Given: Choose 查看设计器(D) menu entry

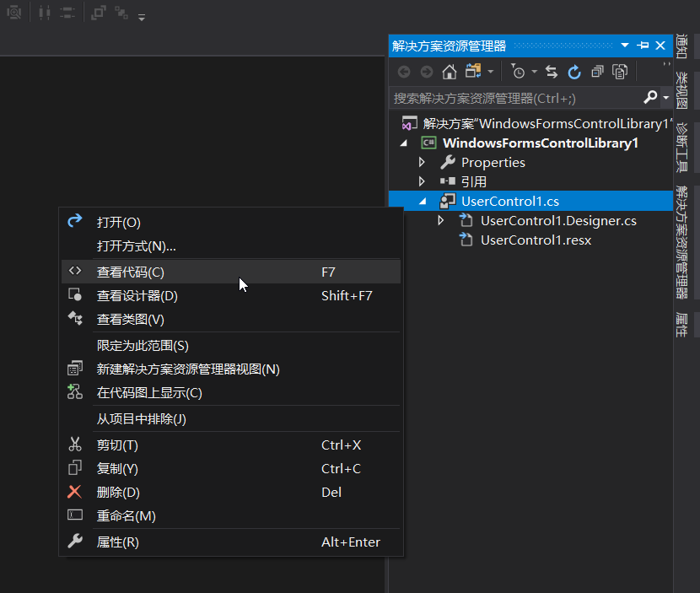Looking at the screenshot, I should [231, 295].
